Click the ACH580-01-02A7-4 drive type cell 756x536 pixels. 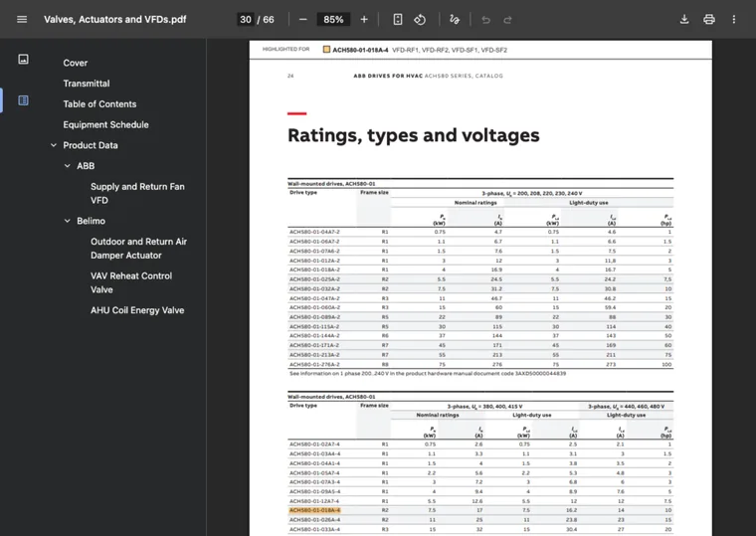point(315,445)
